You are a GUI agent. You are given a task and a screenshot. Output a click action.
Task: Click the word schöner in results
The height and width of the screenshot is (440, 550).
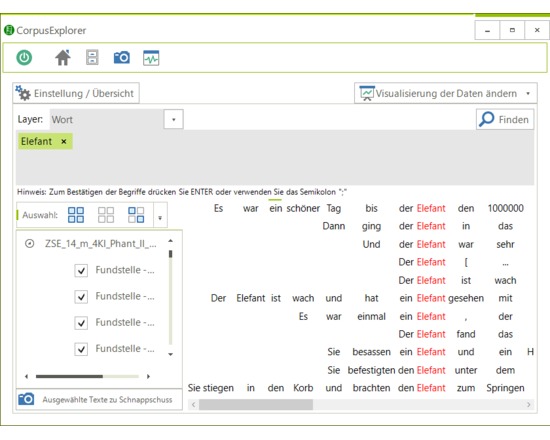pyautogui.click(x=303, y=208)
